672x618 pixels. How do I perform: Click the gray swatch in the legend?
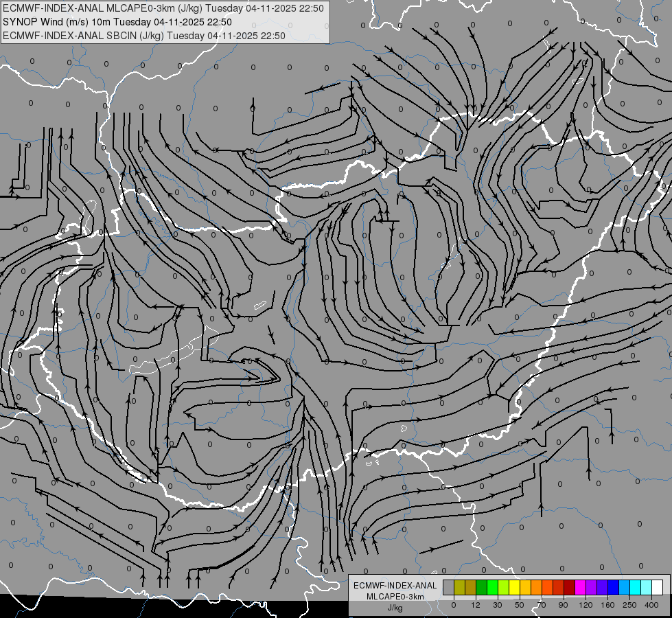tap(449, 587)
